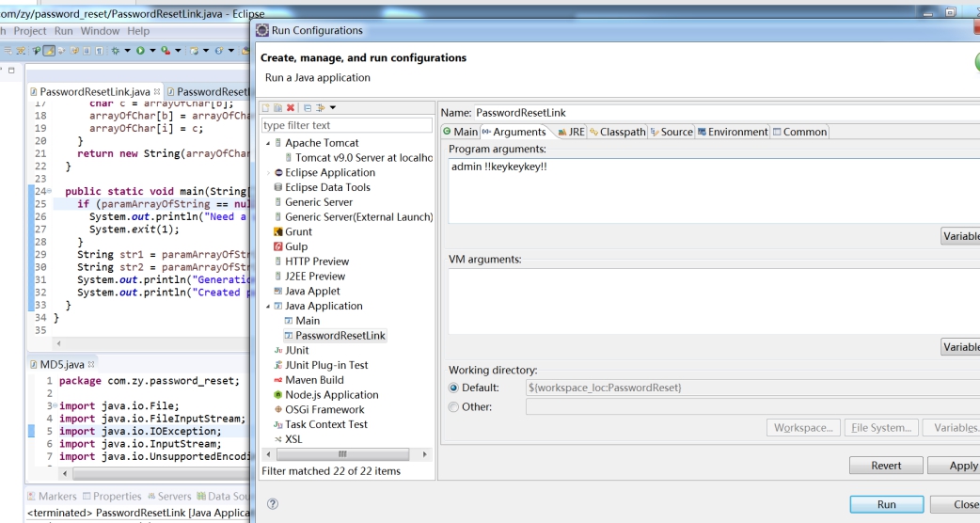Click the New Java Package icon in toolbar
Screen dimensions: 980x523
194,51
